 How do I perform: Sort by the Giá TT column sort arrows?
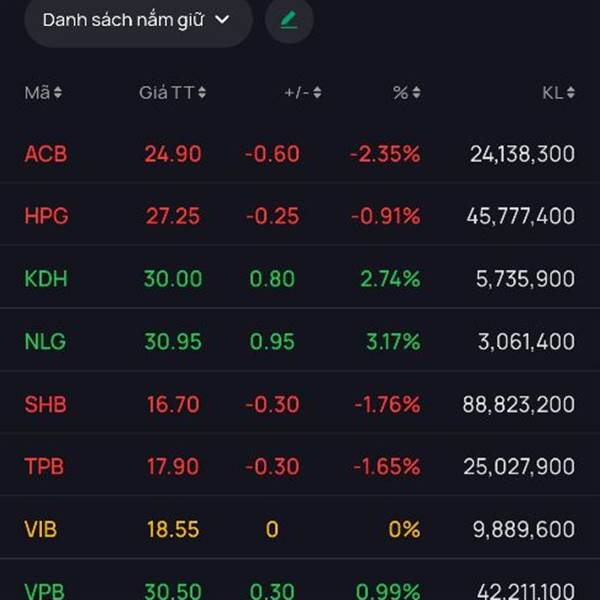[202, 93]
